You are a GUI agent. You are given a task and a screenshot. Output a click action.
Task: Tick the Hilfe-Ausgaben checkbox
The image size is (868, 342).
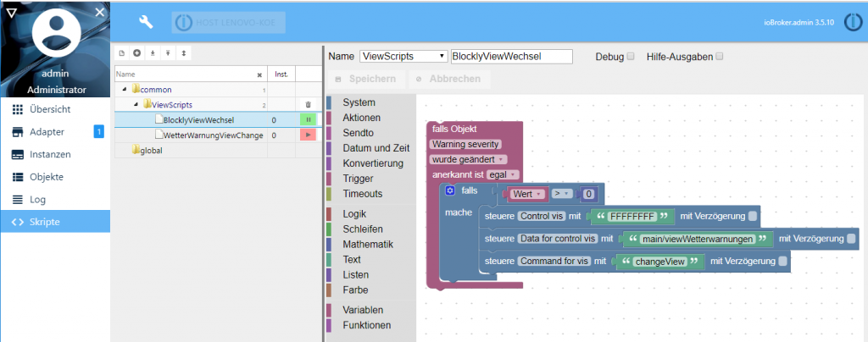[x=720, y=57]
